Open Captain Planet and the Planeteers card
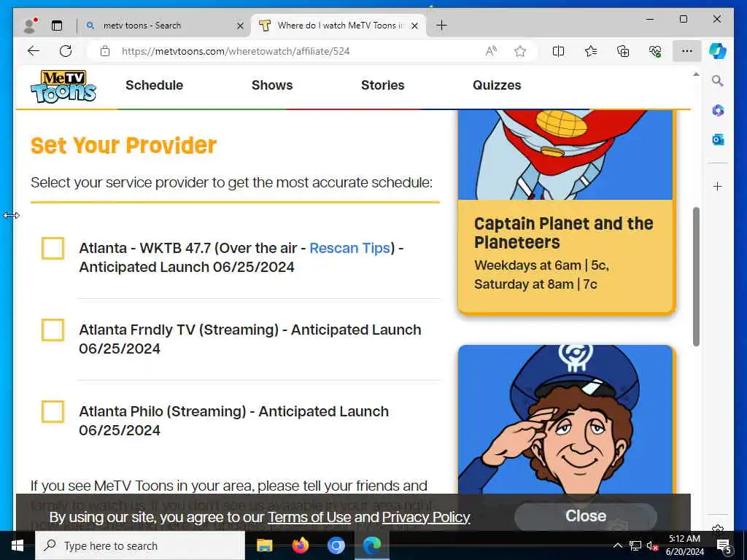Viewport: 747px width, 560px height. point(566,212)
